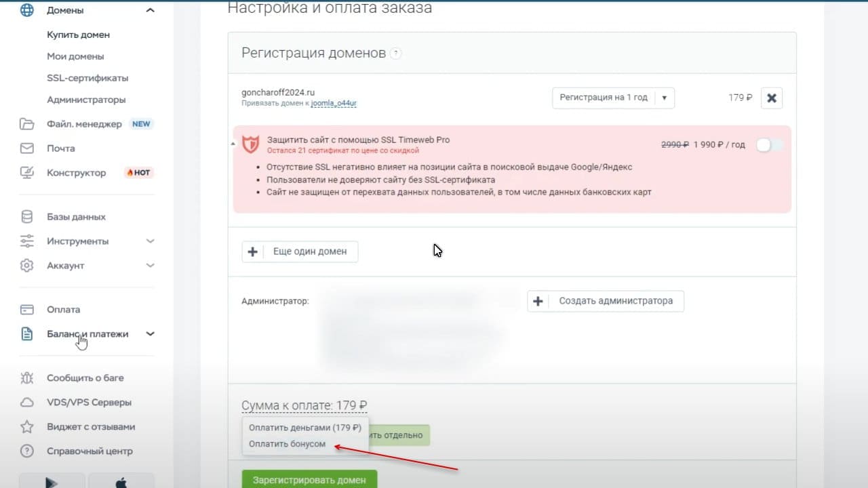Click Еще один домен button
The image size is (868, 488).
click(300, 251)
